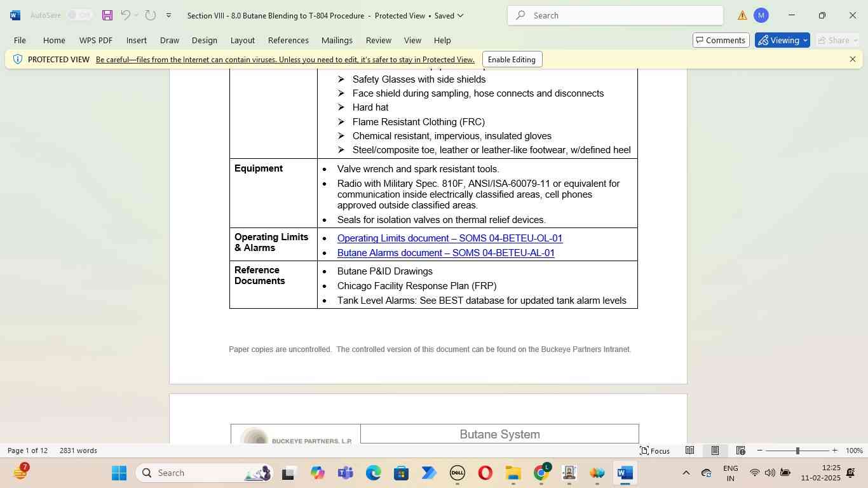Image resolution: width=868 pixels, height=488 pixels.
Task: Open Task View on taskbar
Action: pos(289,473)
